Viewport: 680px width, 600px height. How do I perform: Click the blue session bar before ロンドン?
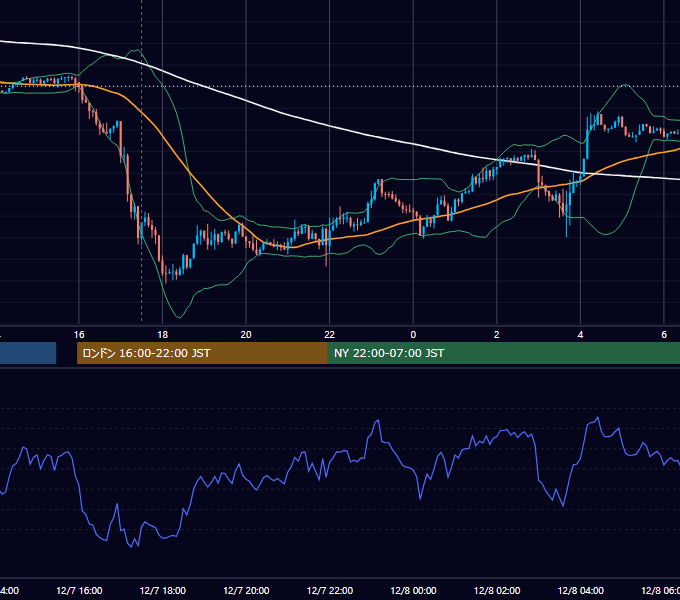(x=28, y=353)
